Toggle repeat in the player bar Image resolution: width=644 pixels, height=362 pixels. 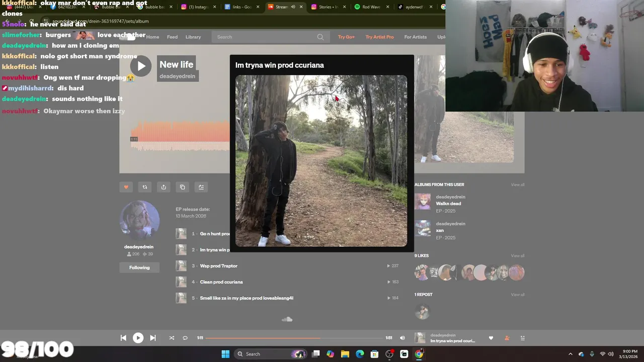pyautogui.click(x=185, y=338)
